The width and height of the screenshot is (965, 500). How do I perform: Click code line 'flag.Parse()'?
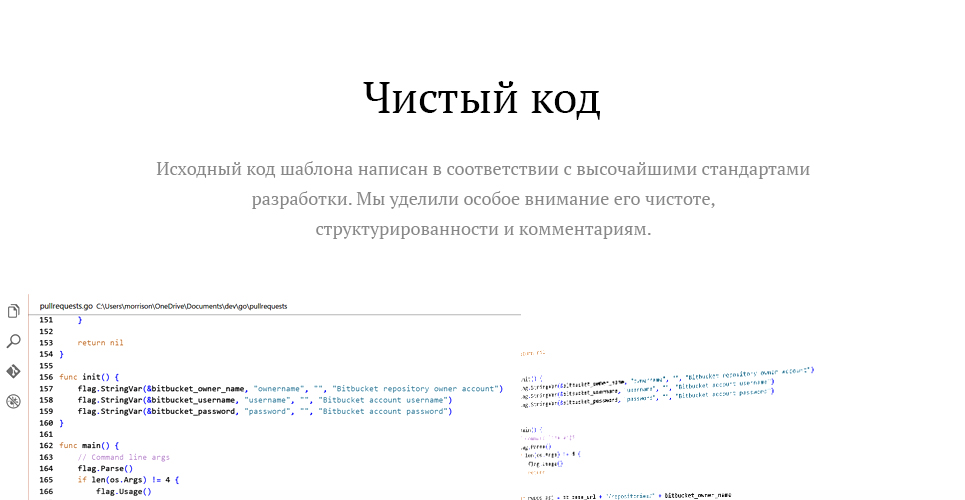(x=105, y=469)
